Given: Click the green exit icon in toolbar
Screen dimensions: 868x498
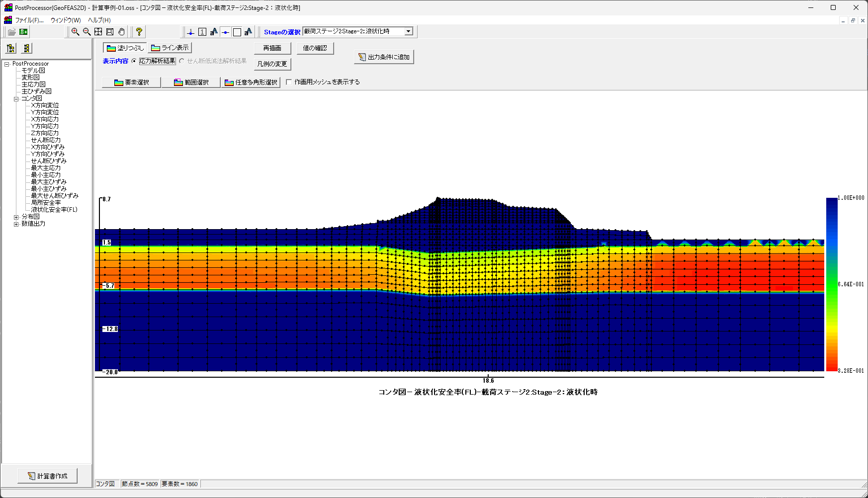Looking at the screenshot, I should [x=23, y=32].
